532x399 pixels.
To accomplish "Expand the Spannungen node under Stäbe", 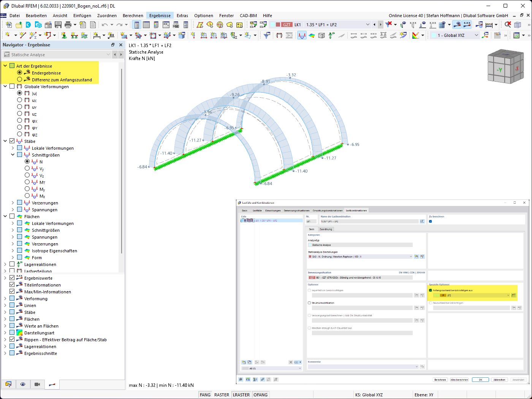I will (x=13, y=210).
